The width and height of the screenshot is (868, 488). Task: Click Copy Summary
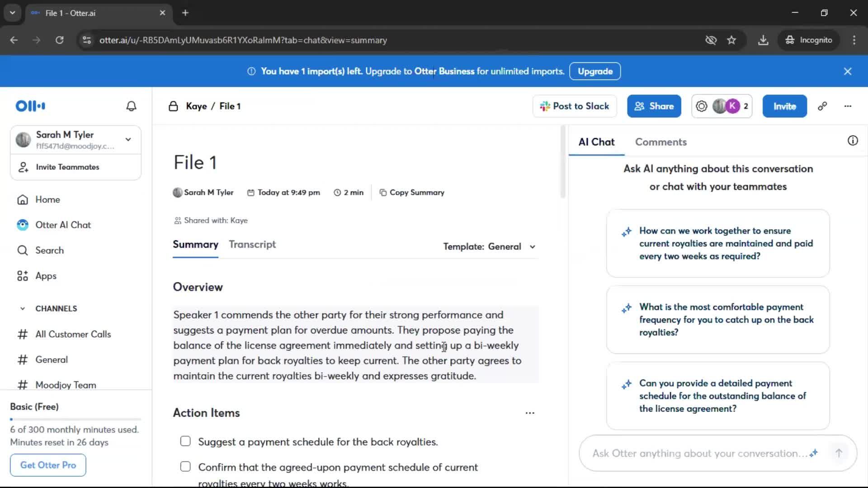(411, 192)
